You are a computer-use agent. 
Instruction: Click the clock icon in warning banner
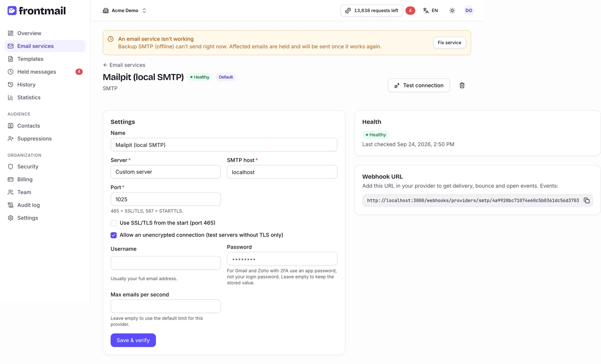110,39
